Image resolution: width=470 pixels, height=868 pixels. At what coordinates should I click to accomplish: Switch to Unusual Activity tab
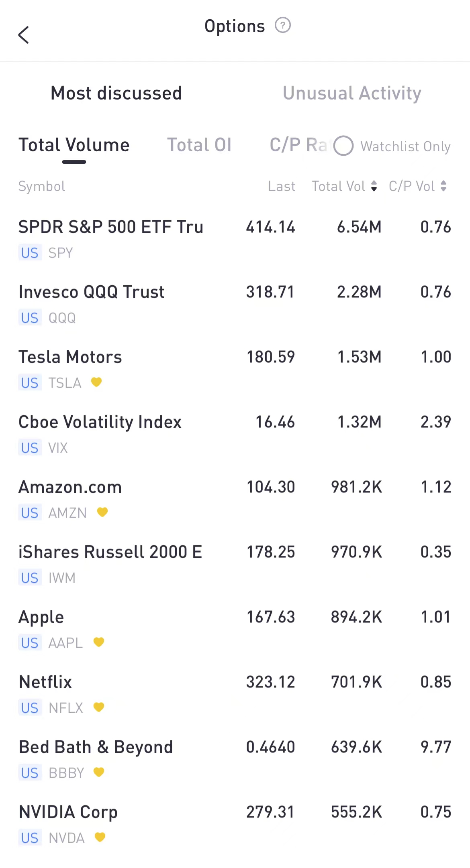point(352,93)
